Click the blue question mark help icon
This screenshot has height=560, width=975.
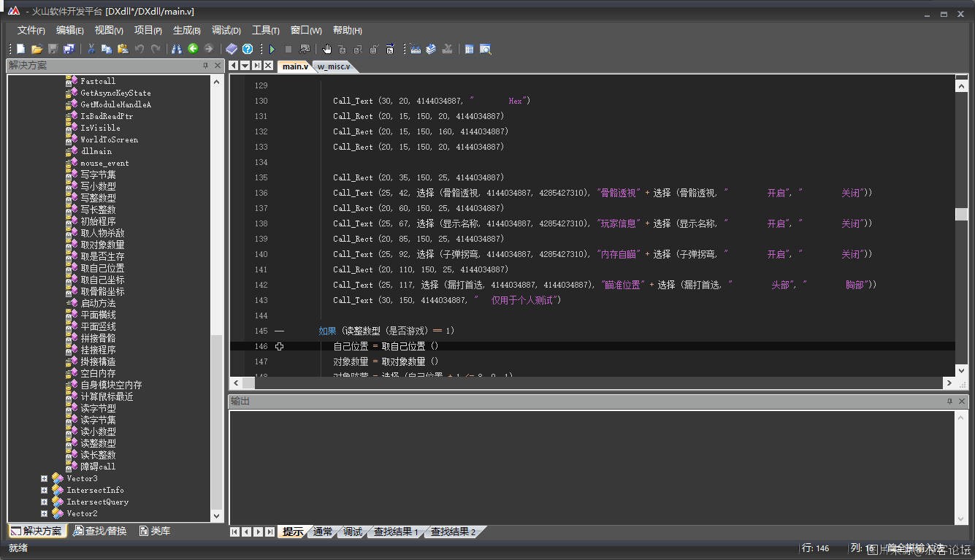[248, 49]
